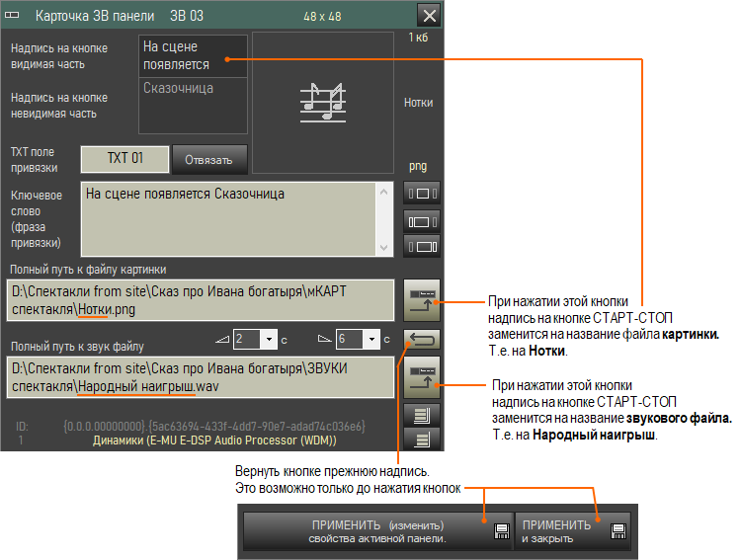Restore previous button label with undo arrow
741x560 pixels.
click(x=422, y=340)
